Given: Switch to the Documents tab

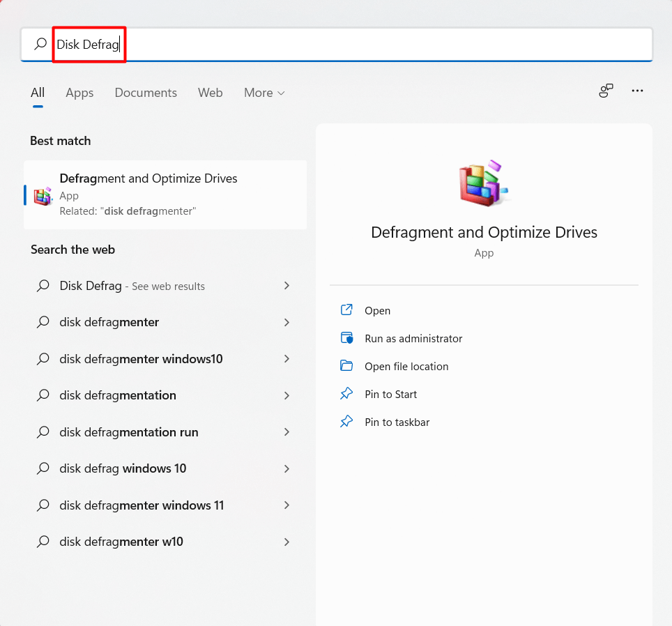Looking at the screenshot, I should click(x=146, y=93).
